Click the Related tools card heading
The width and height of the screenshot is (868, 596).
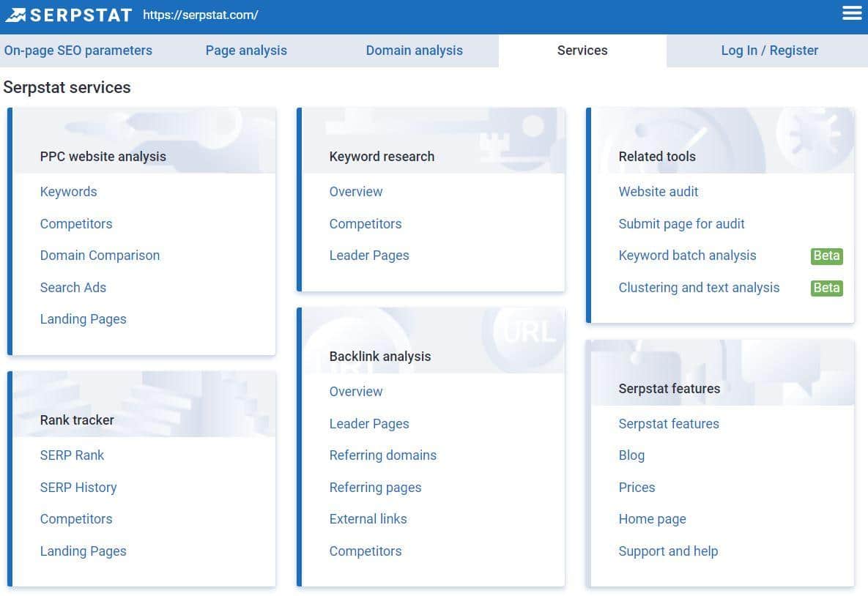tap(657, 156)
